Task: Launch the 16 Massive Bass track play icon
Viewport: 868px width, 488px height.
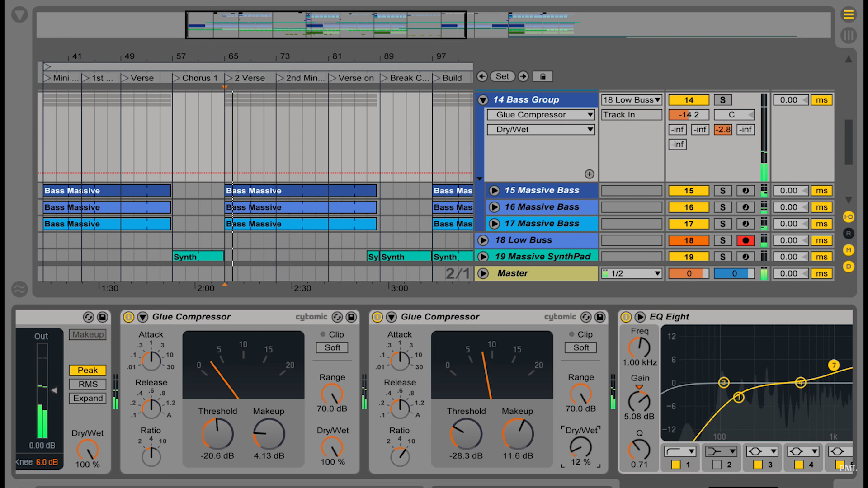Action: [494, 207]
